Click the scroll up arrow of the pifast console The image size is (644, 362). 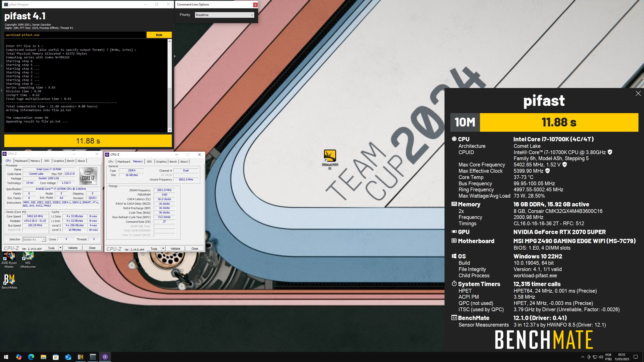170,41
